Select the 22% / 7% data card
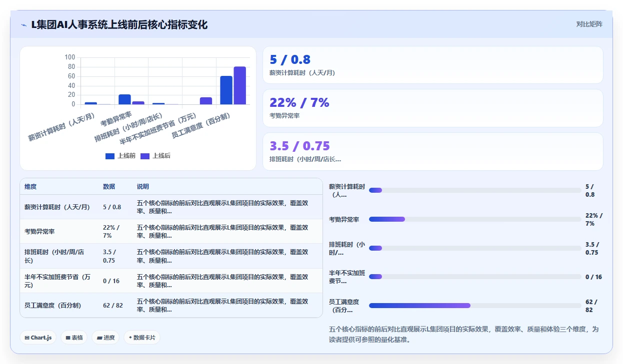 pos(433,108)
